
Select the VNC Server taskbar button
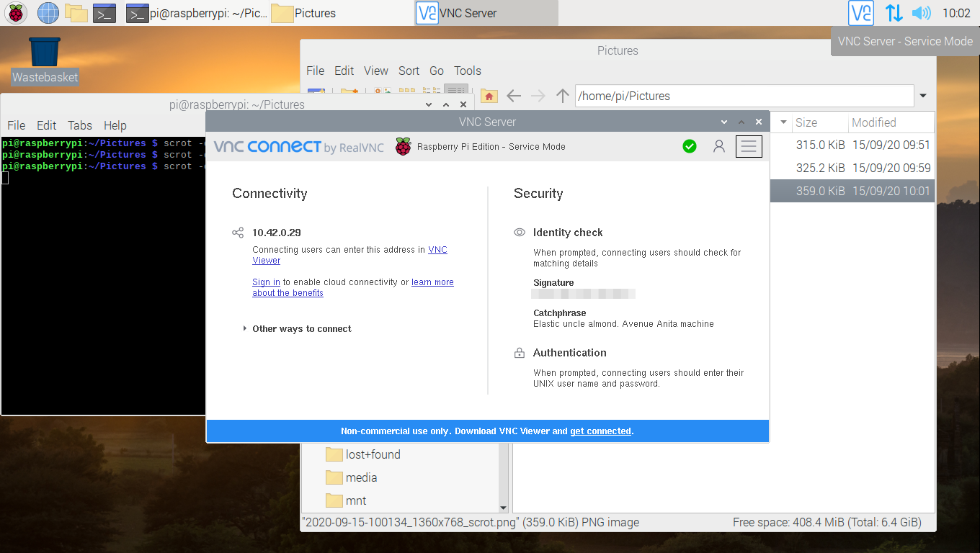tap(486, 13)
